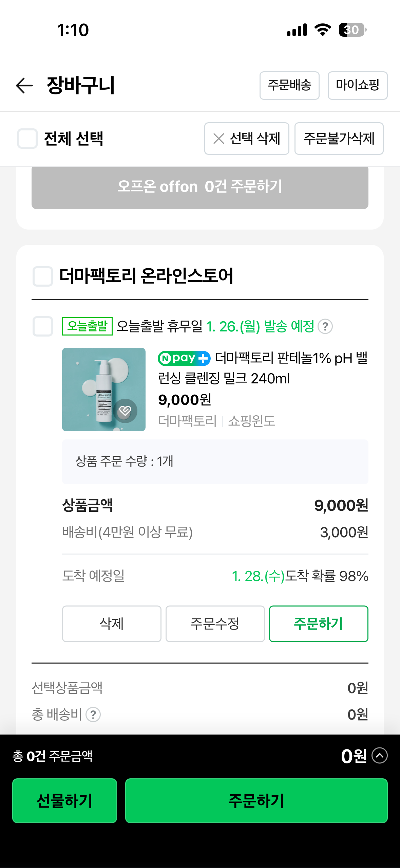Viewport: 400px width, 868px height.
Task: Open the 주문배송 tab
Action: coord(289,86)
